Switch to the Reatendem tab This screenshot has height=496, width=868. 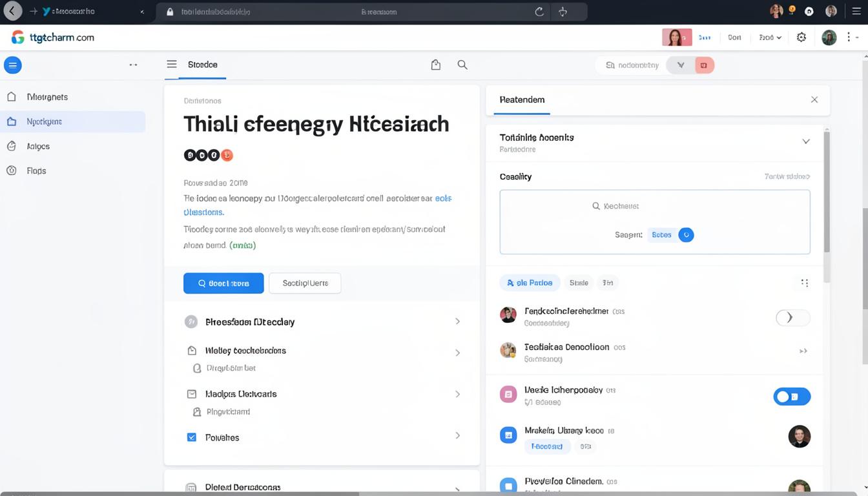pos(522,100)
